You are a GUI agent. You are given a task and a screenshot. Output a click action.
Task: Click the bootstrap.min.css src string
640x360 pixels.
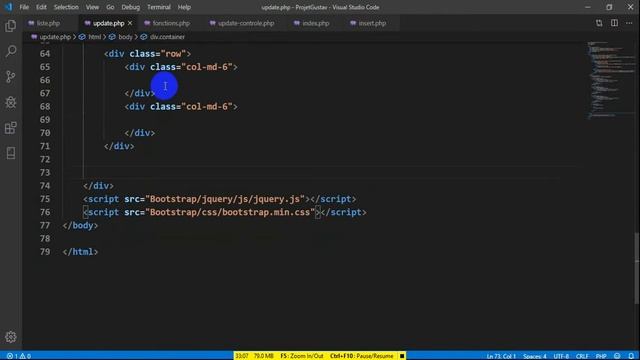(x=230, y=212)
